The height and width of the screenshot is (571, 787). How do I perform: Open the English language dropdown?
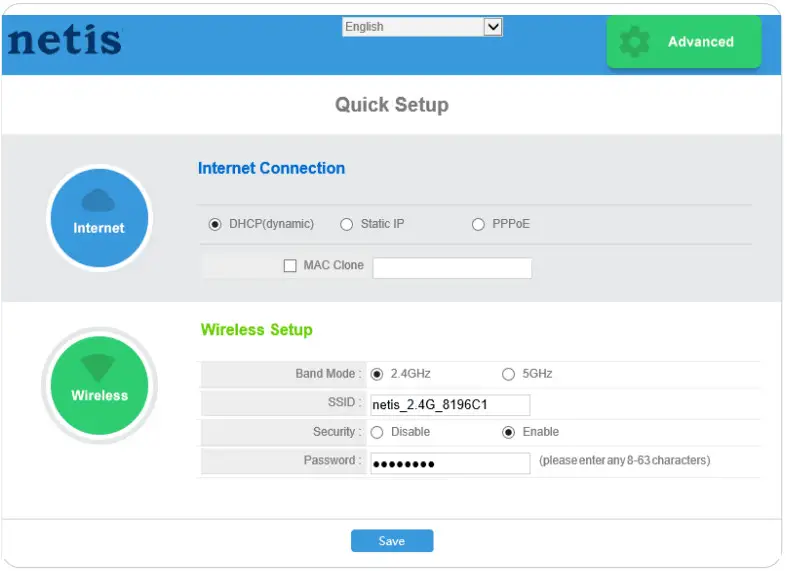click(x=422, y=27)
